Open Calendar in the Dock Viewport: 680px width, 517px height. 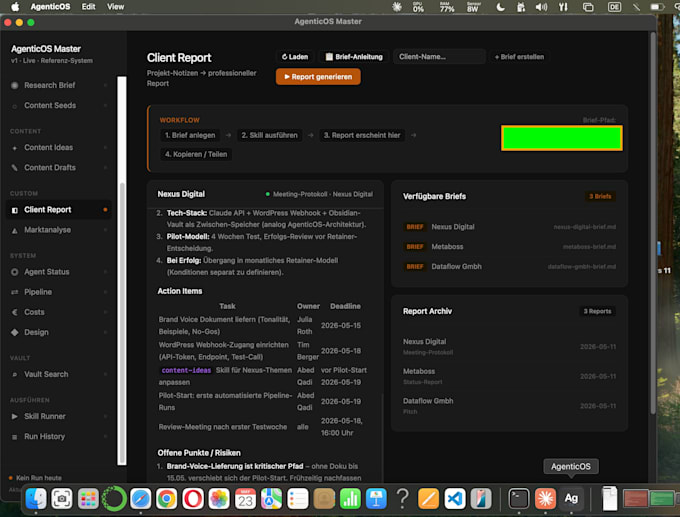[245, 498]
